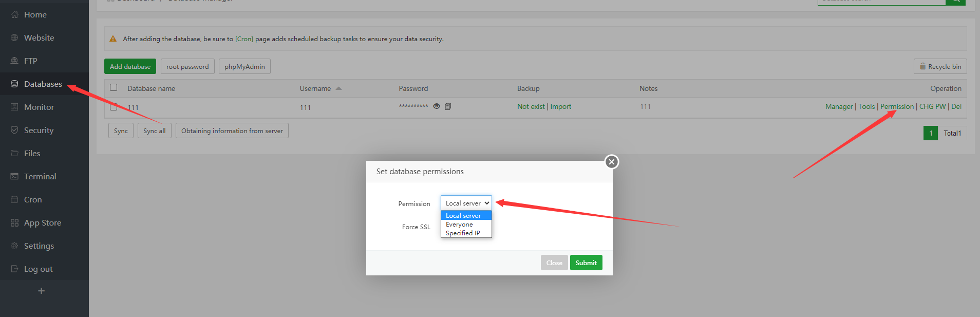Close the permissions dialog with X icon

coord(611,162)
